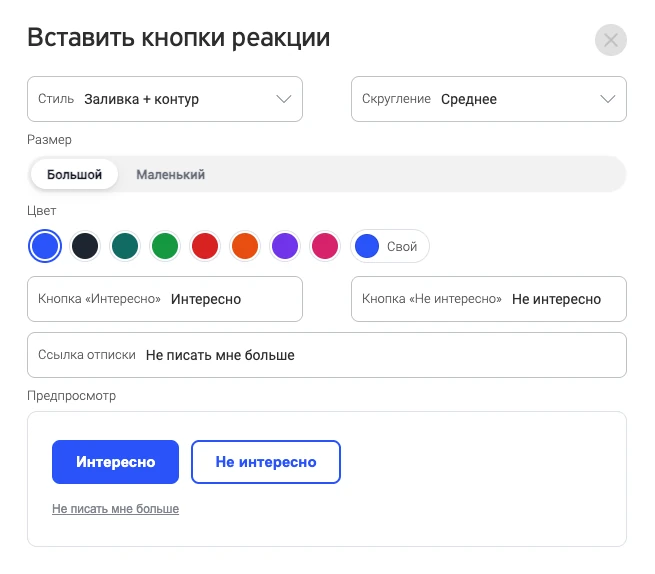Pick the purple color swatch

pos(285,246)
